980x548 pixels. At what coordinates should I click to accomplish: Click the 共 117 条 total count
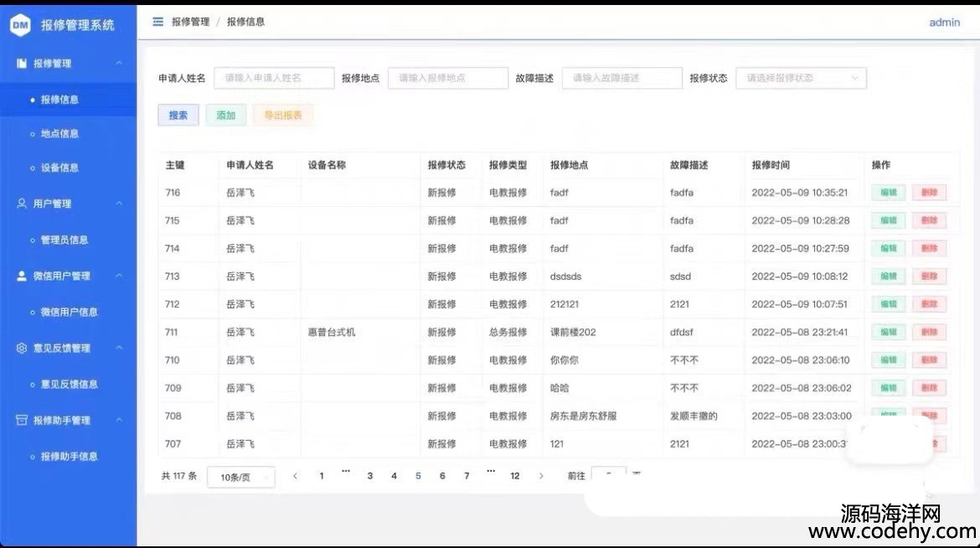pyautogui.click(x=178, y=476)
